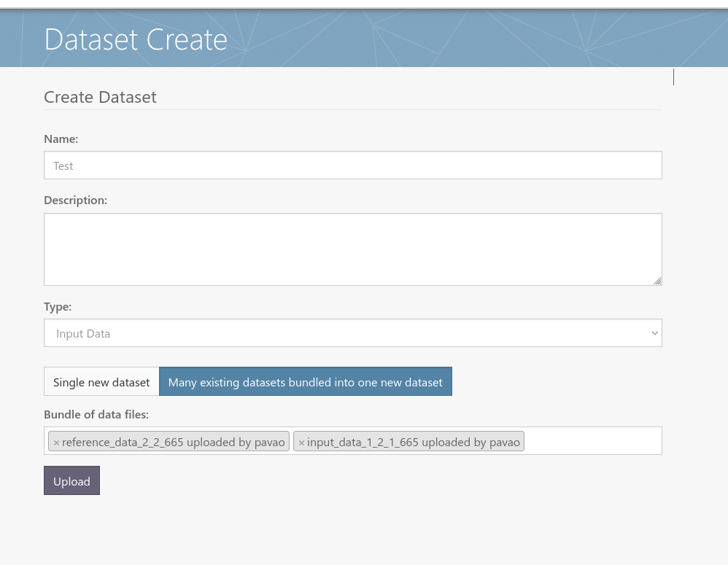This screenshot has height=565, width=728.
Task: Remove input_data_1_2_1_665 from the bundle
Action: [301, 443]
